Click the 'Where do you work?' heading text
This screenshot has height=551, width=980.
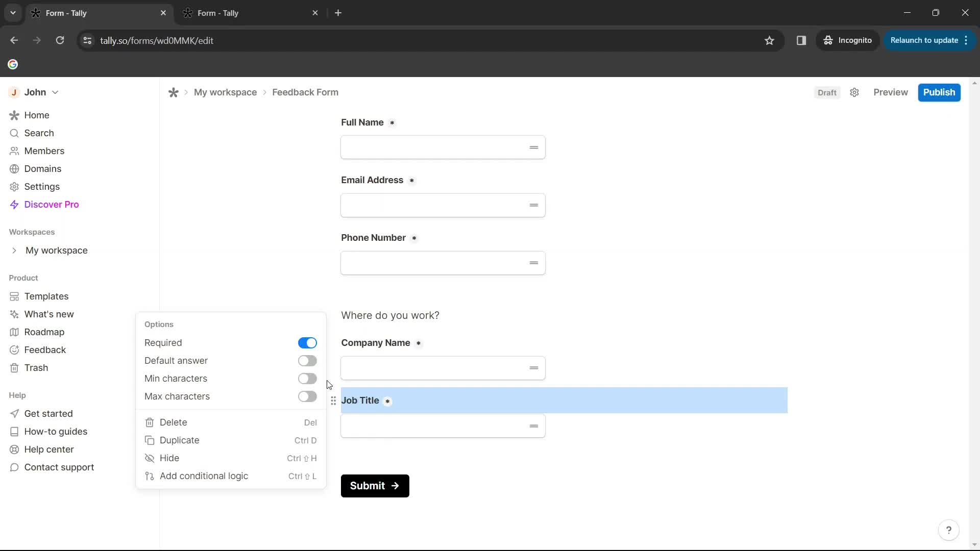tap(390, 315)
